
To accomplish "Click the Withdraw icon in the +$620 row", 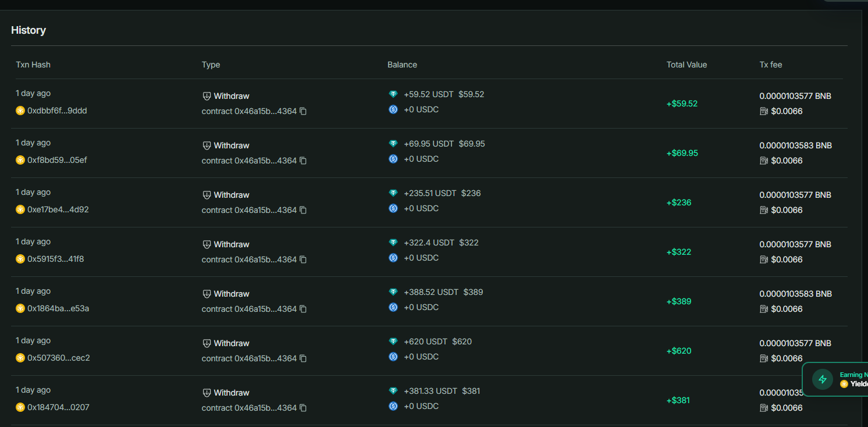I will pyautogui.click(x=207, y=343).
